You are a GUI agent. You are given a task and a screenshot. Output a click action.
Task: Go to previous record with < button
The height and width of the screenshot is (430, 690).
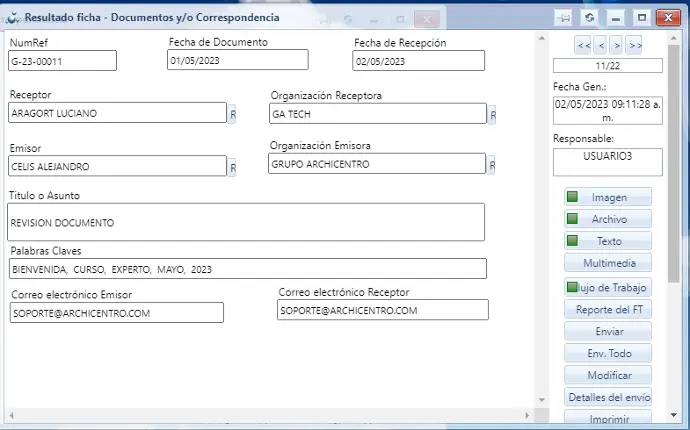(602, 45)
